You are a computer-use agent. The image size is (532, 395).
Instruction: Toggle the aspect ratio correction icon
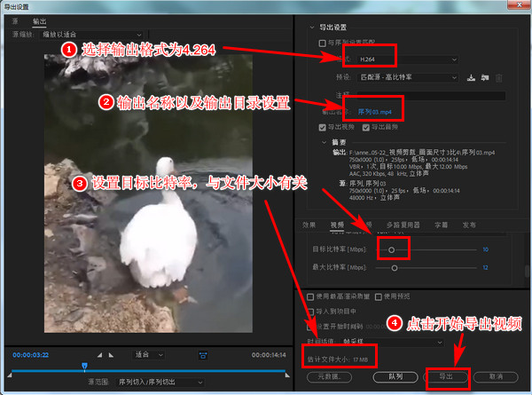[x=203, y=355]
